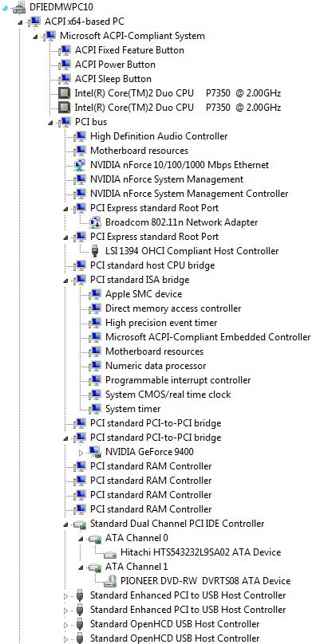Click the ACPI Power Button device icon
This screenshot has height=644, width=312.
point(65,65)
